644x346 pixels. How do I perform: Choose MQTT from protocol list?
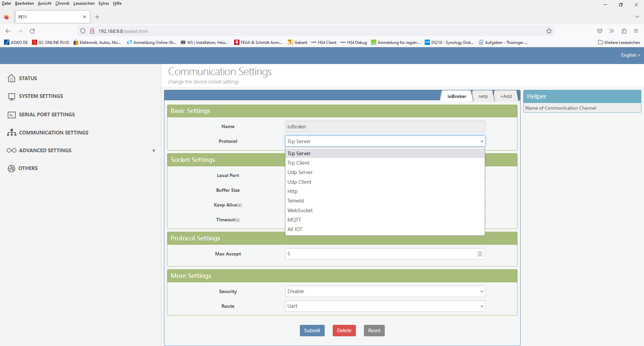tap(385, 220)
